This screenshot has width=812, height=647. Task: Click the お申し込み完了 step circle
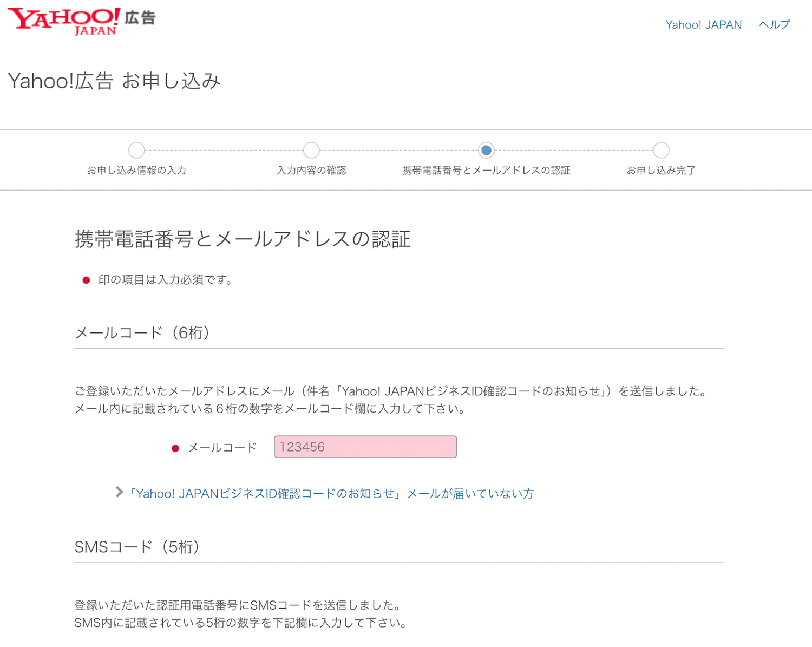point(661,150)
